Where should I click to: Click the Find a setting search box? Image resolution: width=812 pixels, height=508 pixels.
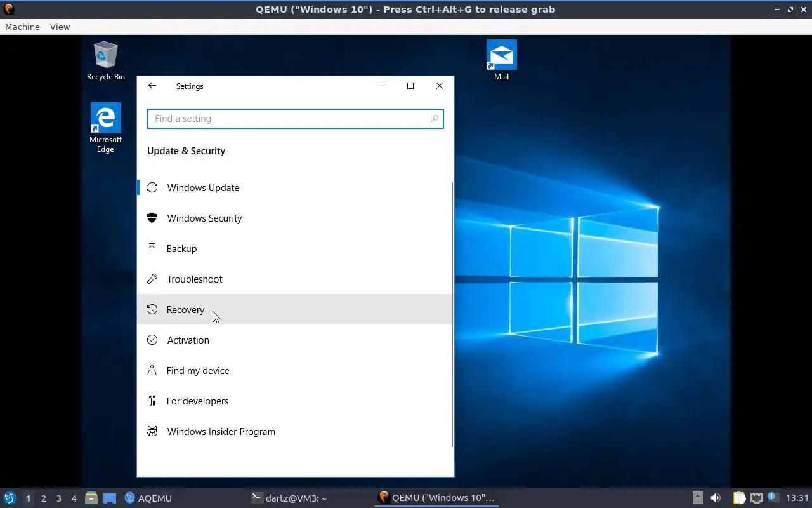(x=296, y=119)
